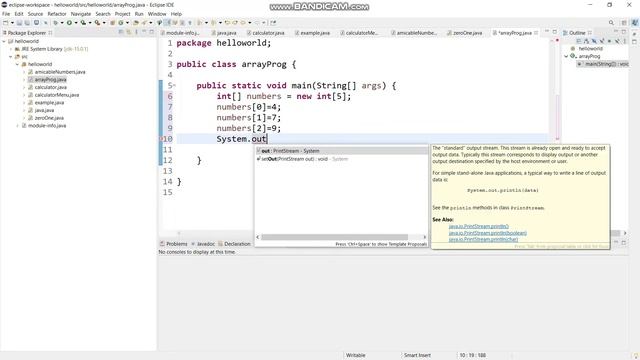Click the Open Perspective icon
This screenshot has height=360, width=640.
pyautogui.click(x=624, y=23)
